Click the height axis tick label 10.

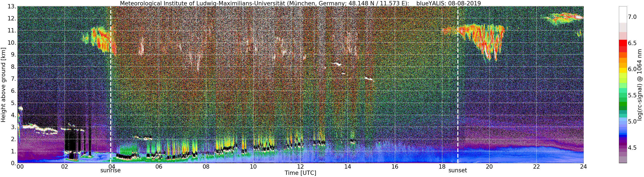click(x=12, y=43)
